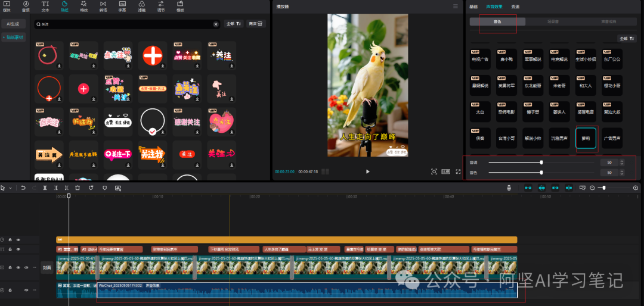Click the microphone record icon above timeline
The height and width of the screenshot is (306, 644).
tap(509, 188)
